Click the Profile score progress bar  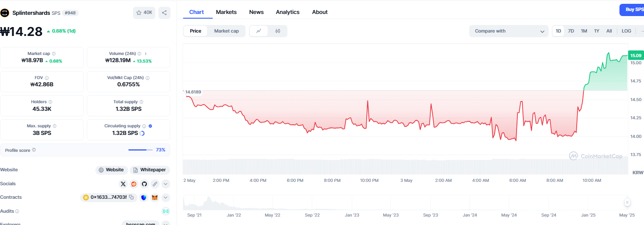pos(141,150)
